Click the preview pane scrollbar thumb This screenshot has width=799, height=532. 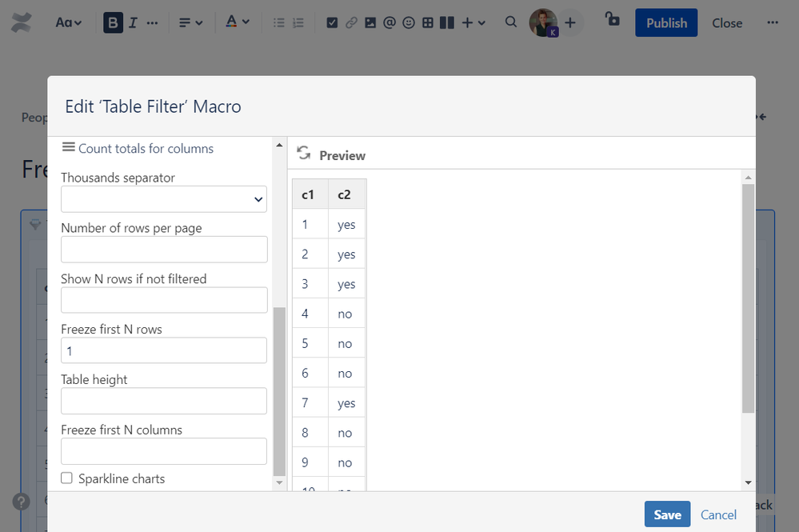pyautogui.click(x=748, y=298)
